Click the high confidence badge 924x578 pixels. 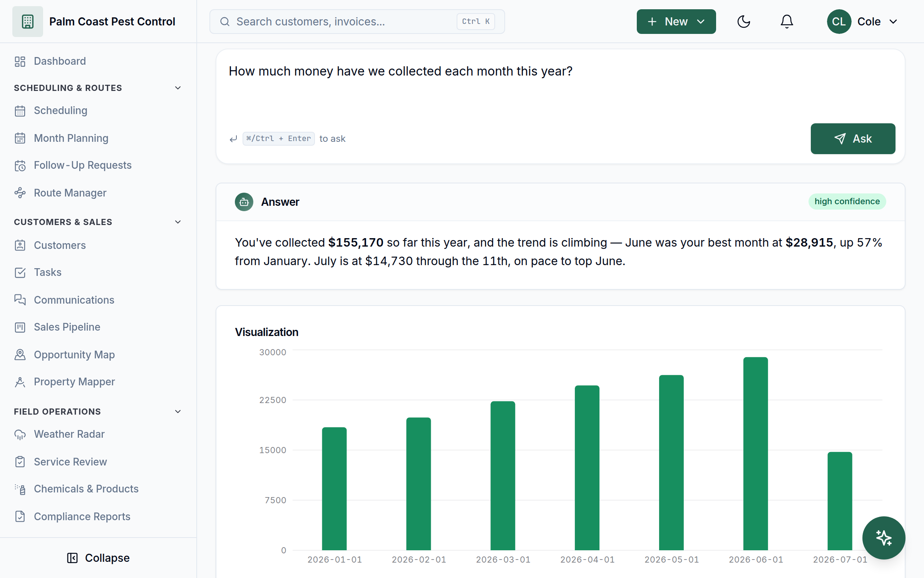point(847,202)
